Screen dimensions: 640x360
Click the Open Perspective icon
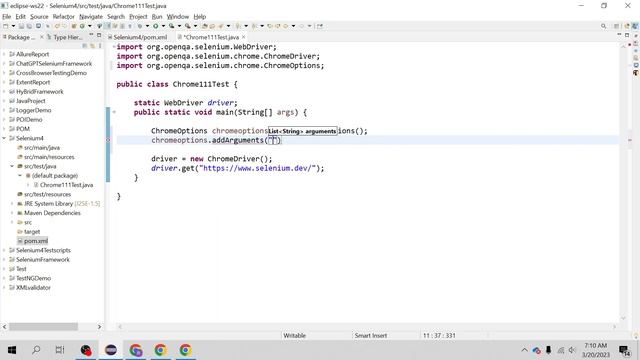click(x=617, y=26)
